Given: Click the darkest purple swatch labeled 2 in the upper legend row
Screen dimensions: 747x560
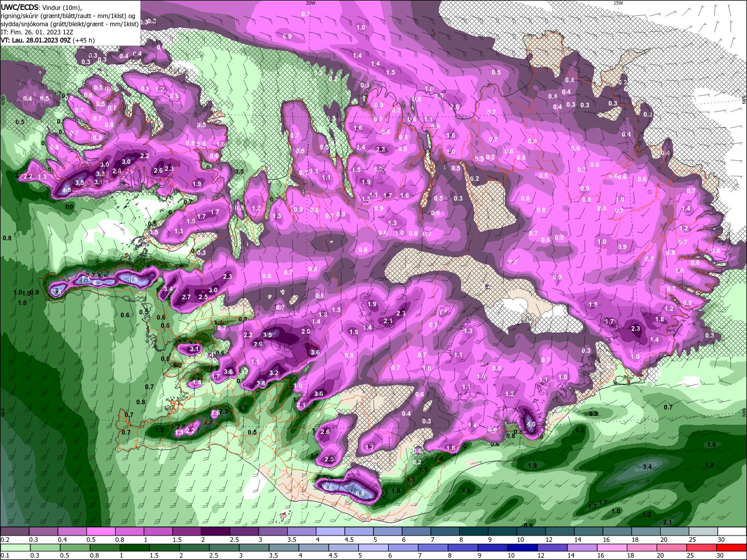Looking at the screenshot, I should (x=215, y=531).
